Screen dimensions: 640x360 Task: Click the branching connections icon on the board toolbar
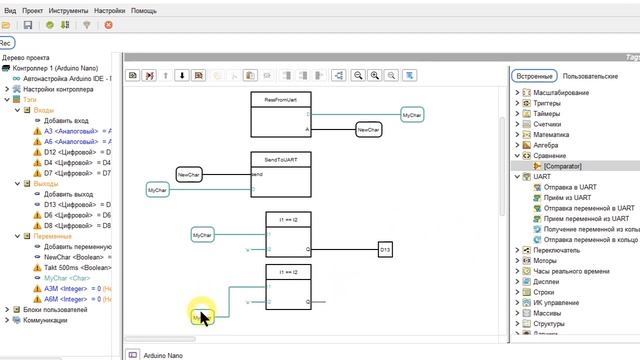click(339, 76)
